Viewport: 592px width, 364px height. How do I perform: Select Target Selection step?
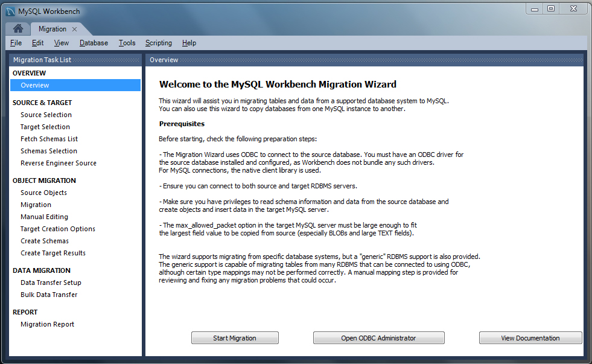[x=45, y=127]
